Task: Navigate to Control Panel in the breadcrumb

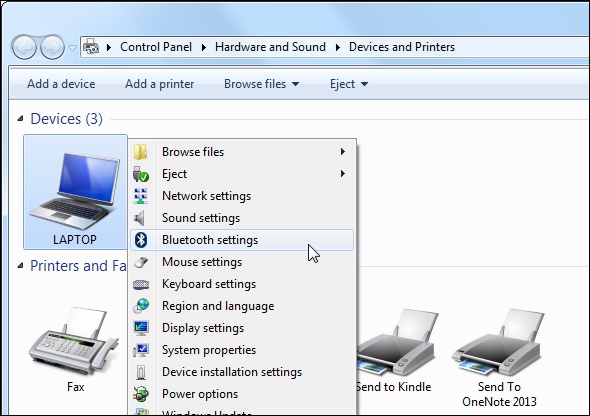Action: pyautogui.click(x=156, y=47)
